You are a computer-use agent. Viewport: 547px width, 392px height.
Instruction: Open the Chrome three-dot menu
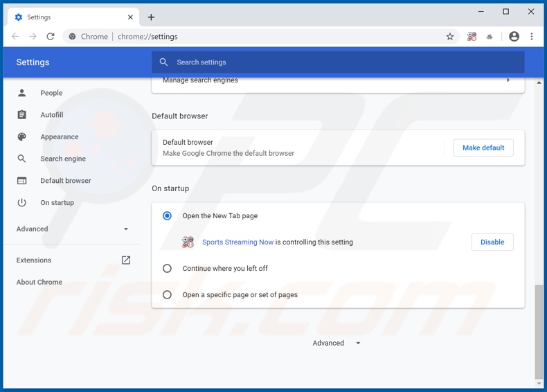click(x=532, y=36)
